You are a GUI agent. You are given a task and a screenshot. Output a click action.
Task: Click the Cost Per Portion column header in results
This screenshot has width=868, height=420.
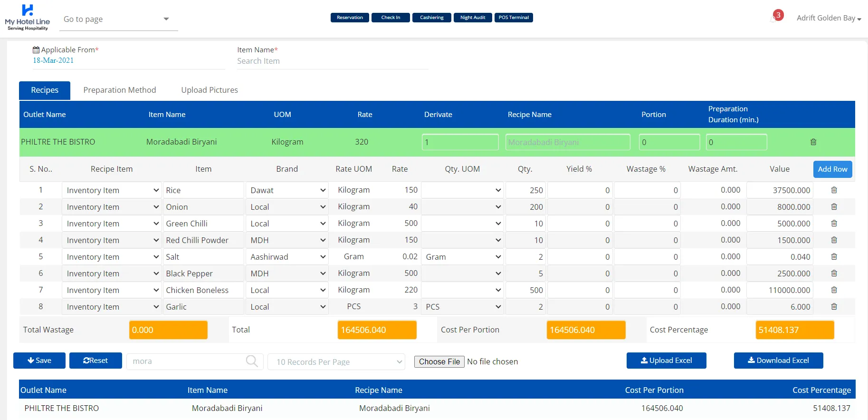click(x=654, y=390)
